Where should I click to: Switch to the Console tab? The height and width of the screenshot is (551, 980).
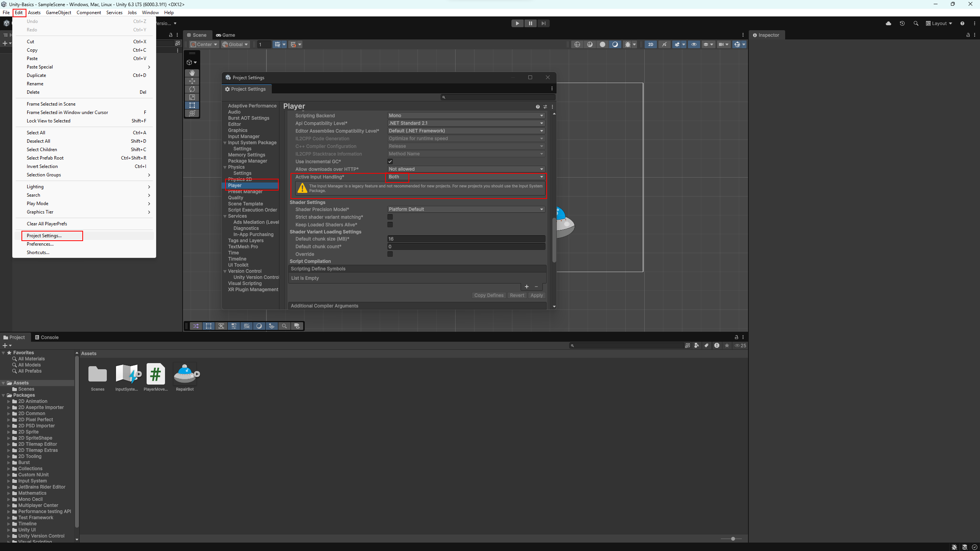(x=47, y=337)
